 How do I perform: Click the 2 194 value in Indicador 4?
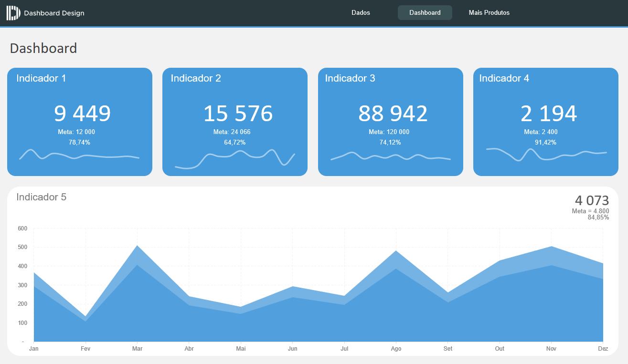[x=548, y=114]
